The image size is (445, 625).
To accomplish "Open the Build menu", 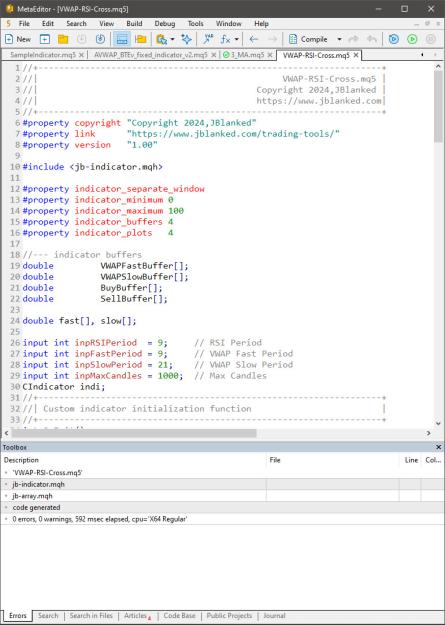I will point(134,24).
